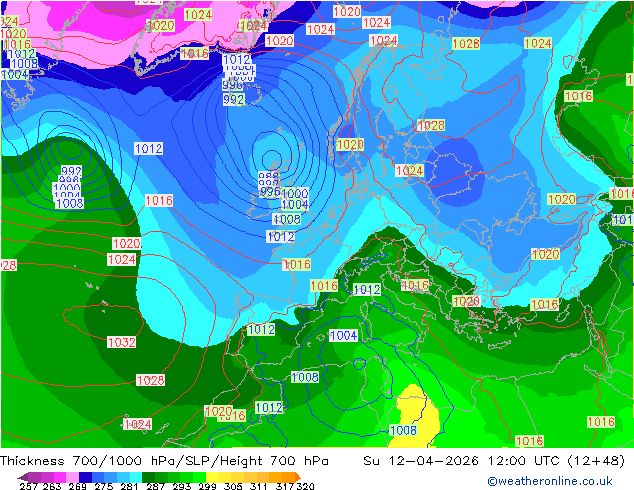This screenshot has height=490, width=634.
Task: Pick the dark blue legend swatch near 269
Action: pyautogui.click(x=85, y=477)
